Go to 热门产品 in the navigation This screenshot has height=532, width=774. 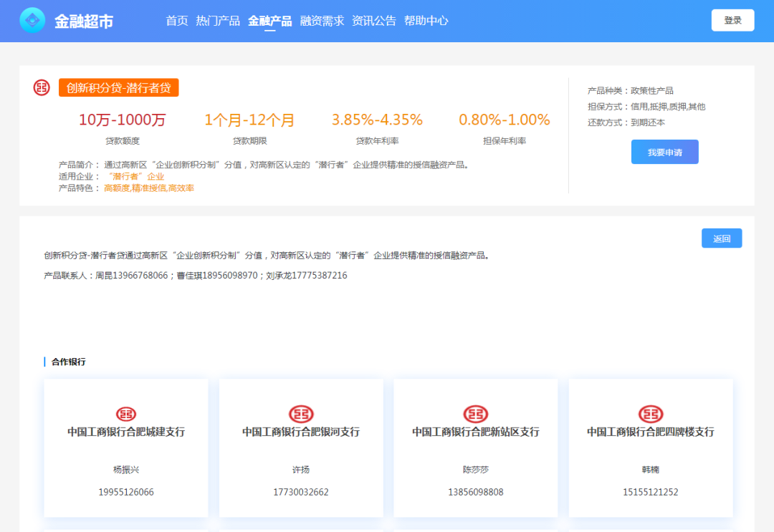click(218, 21)
